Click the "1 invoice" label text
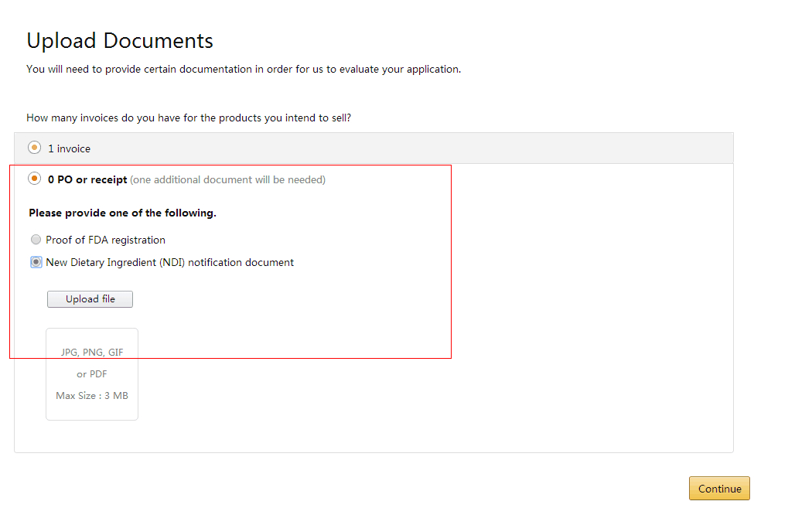The width and height of the screenshot is (812, 508). (x=70, y=148)
